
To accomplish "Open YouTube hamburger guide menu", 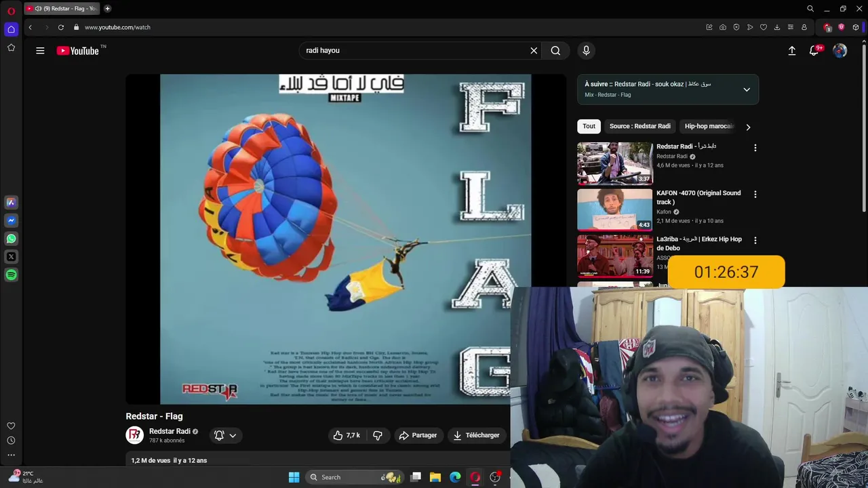I will pyautogui.click(x=40, y=50).
